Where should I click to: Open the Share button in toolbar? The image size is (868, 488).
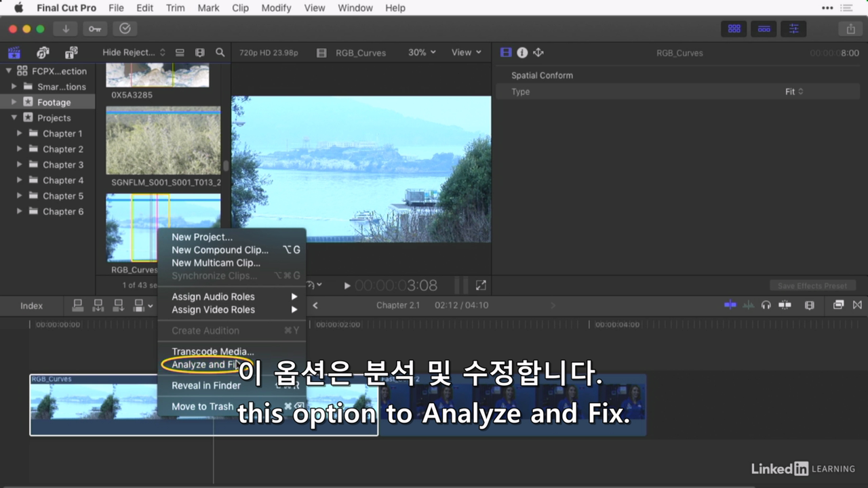(850, 28)
